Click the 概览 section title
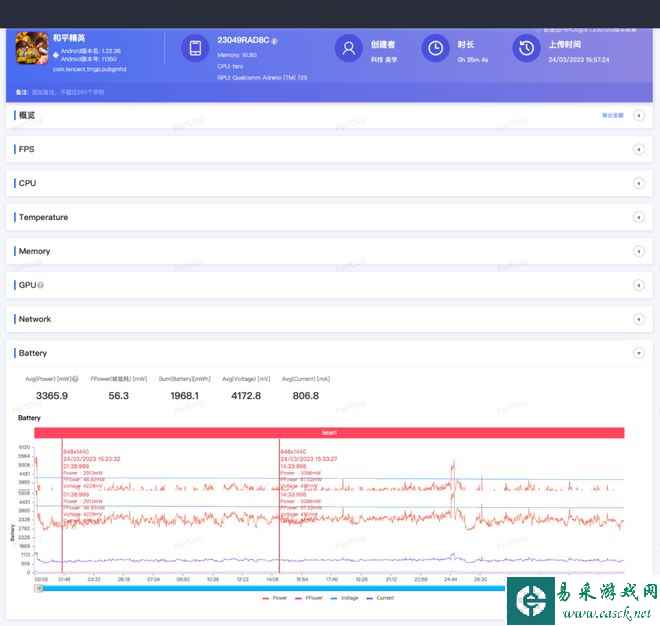This screenshot has width=660, height=626. coord(27,115)
